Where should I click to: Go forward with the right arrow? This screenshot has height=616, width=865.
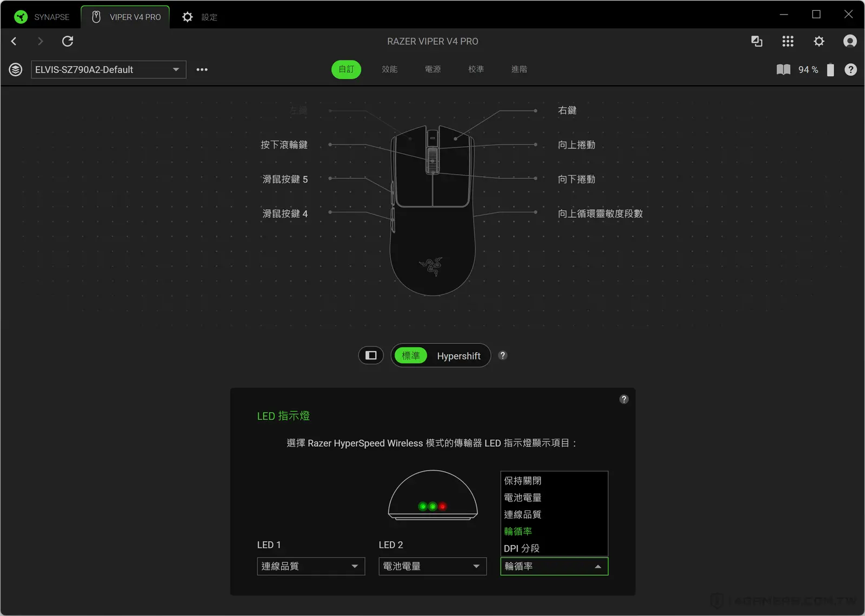click(x=40, y=41)
